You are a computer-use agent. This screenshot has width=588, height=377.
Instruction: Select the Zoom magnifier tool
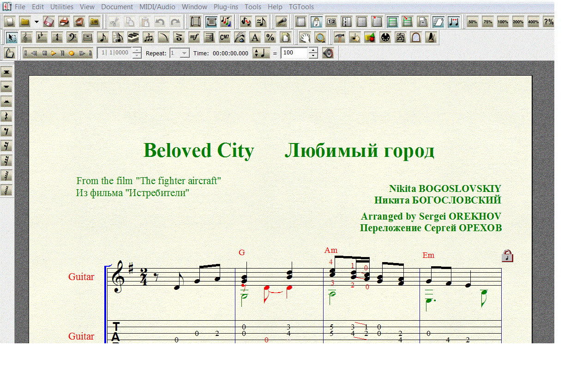click(x=320, y=37)
